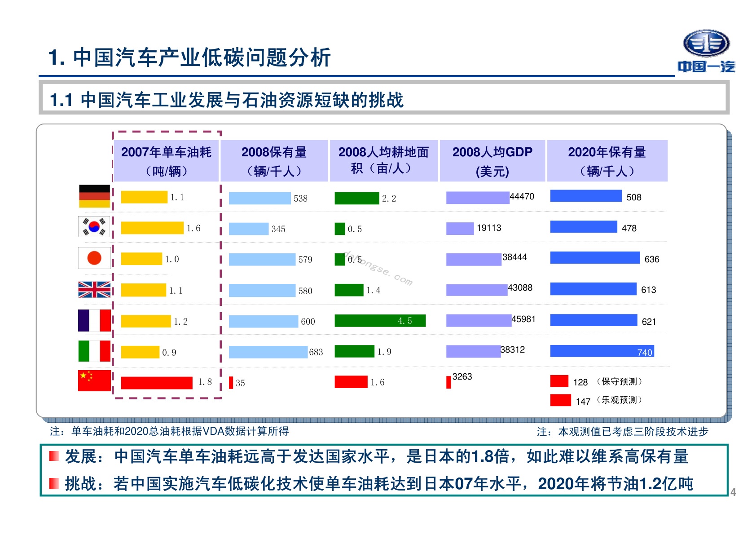Click Italy's blue 2020 bar 740

(602, 351)
